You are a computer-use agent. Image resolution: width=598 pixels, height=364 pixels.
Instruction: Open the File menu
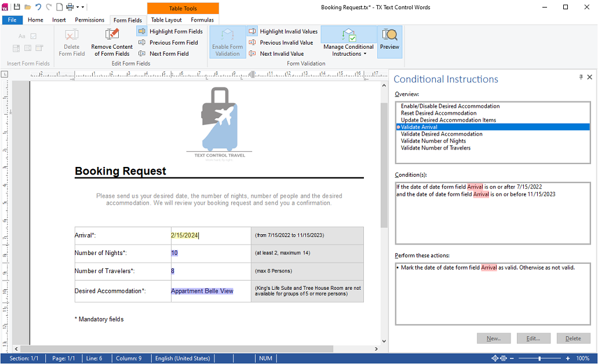tap(12, 20)
